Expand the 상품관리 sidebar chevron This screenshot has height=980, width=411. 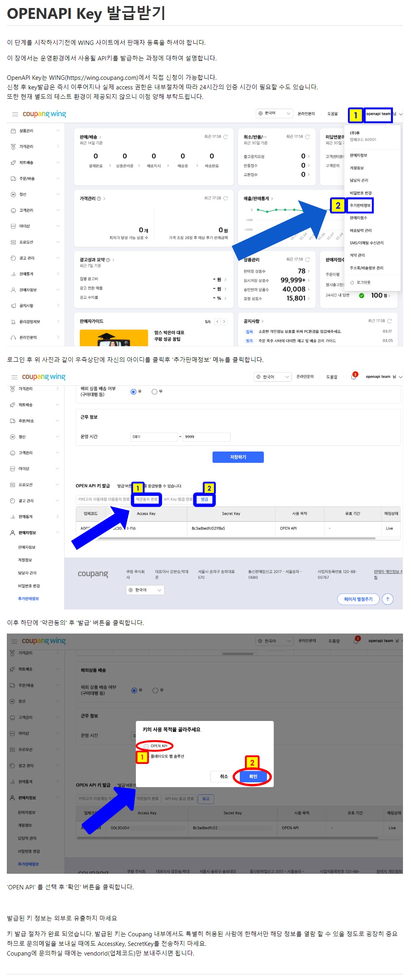(58, 131)
